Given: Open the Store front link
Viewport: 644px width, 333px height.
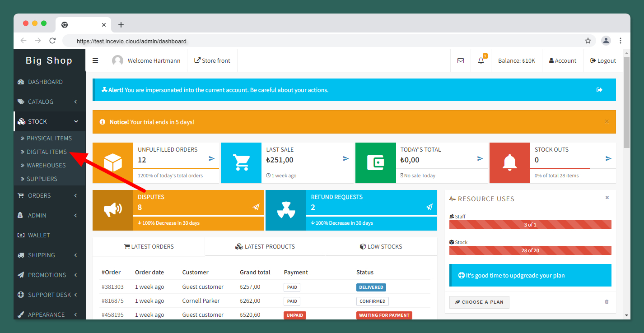Looking at the screenshot, I should [x=212, y=60].
